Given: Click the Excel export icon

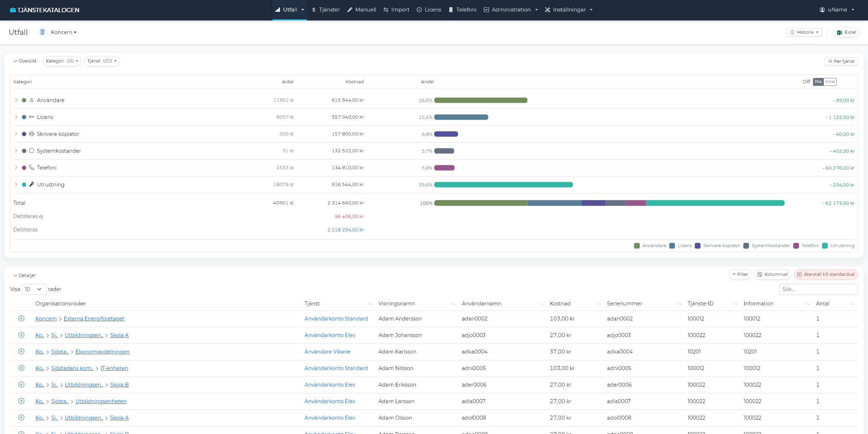Looking at the screenshot, I should (x=840, y=32).
